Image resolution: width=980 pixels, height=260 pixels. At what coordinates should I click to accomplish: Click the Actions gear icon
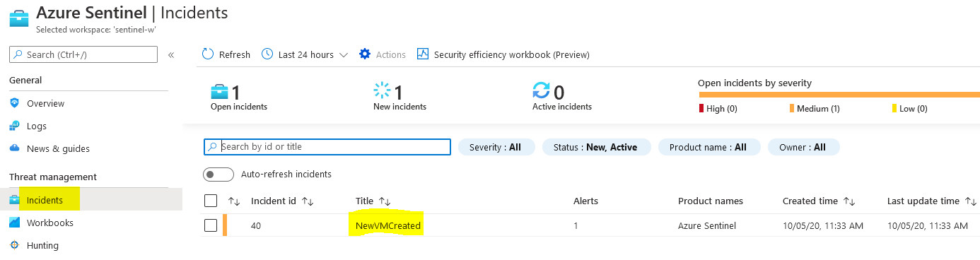click(365, 54)
